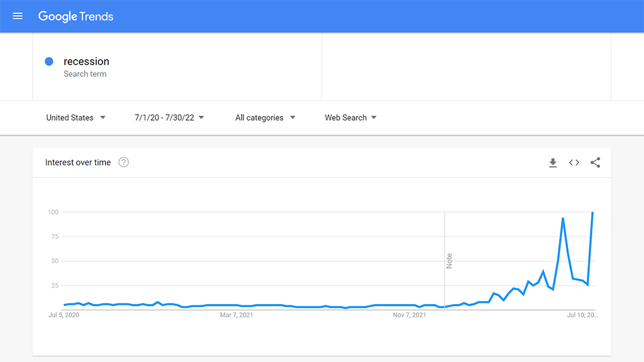Edit the recession search term
Viewport: 644px width, 362px height.
click(x=86, y=62)
